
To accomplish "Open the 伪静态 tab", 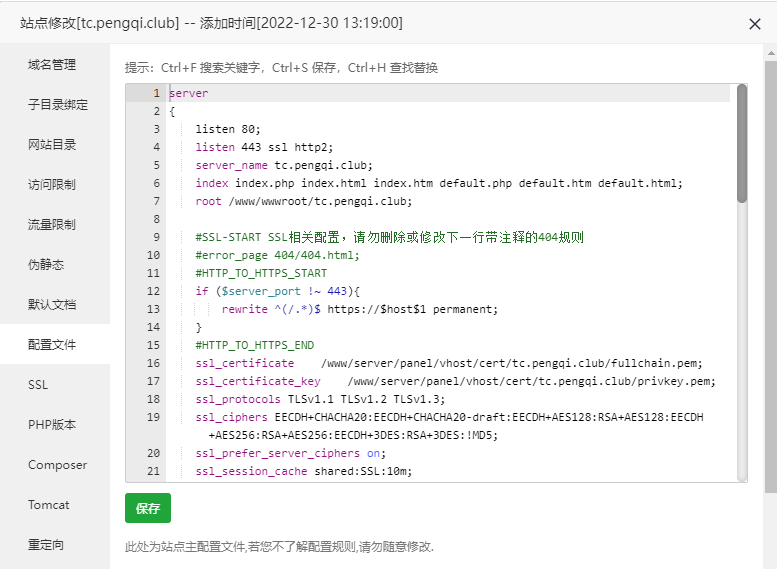I will 46,264.
